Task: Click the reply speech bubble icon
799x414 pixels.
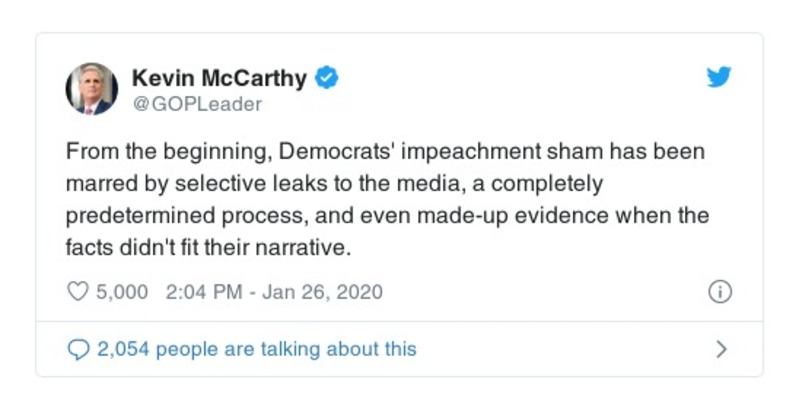Action: [x=78, y=349]
